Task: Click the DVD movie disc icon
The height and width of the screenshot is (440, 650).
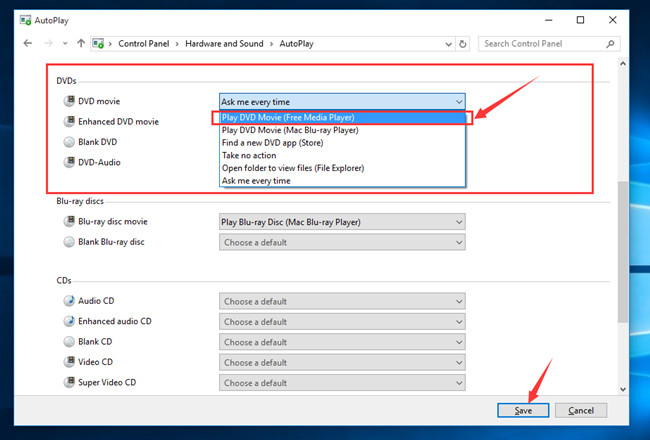Action: click(x=68, y=101)
